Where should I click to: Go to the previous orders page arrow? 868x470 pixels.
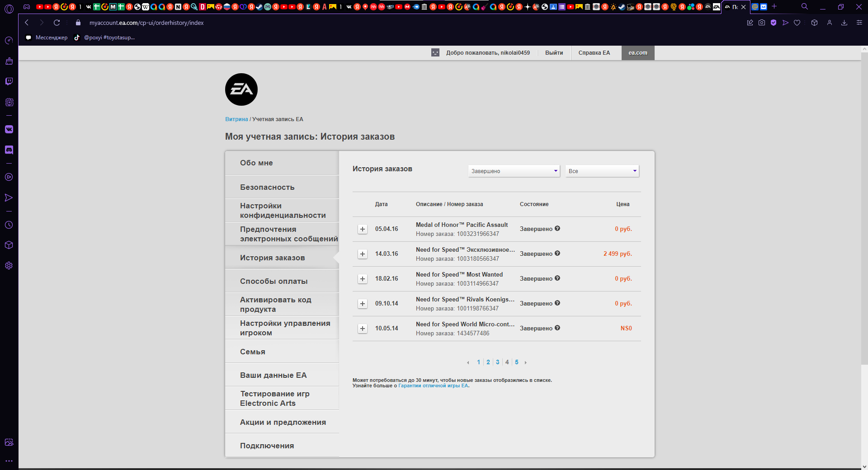[468, 362]
